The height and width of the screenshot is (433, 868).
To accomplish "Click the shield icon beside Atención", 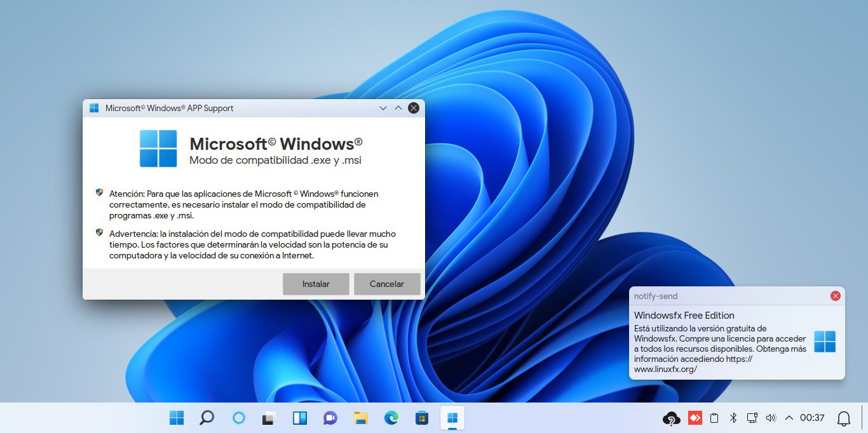I will [x=99, y=192].
